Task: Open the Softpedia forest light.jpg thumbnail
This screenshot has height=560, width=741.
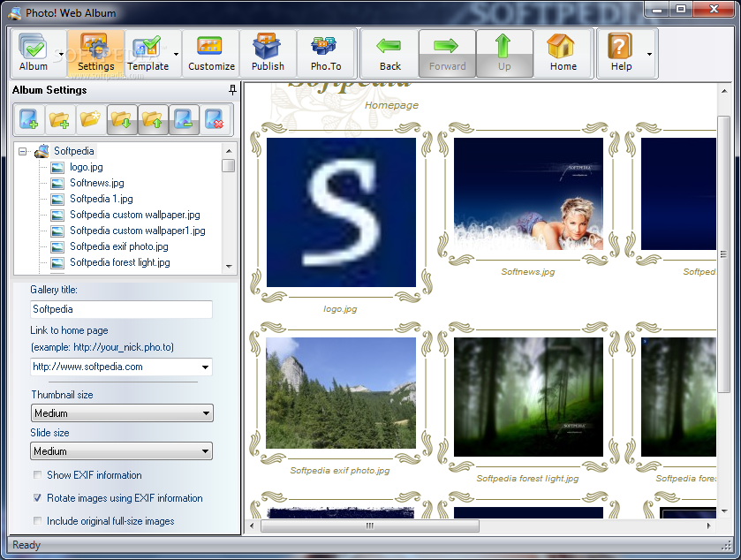Action: [x=528, y=397]
